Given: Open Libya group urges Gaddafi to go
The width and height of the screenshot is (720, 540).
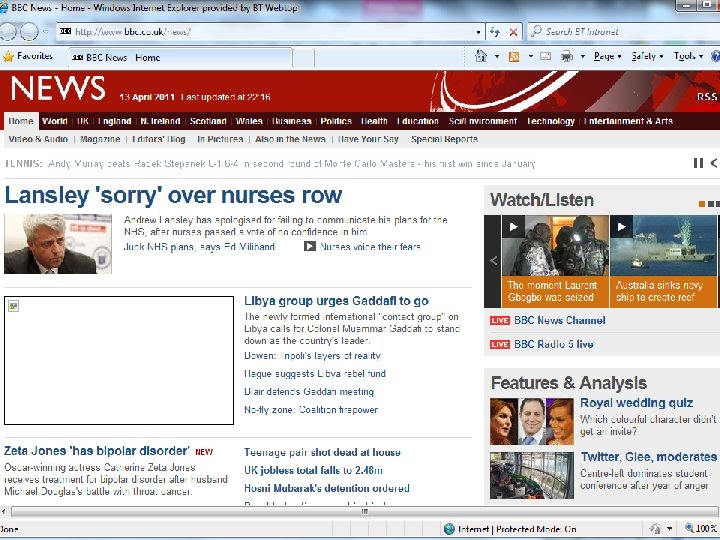Looking at the screenshot, I should (x=336, y=301).
